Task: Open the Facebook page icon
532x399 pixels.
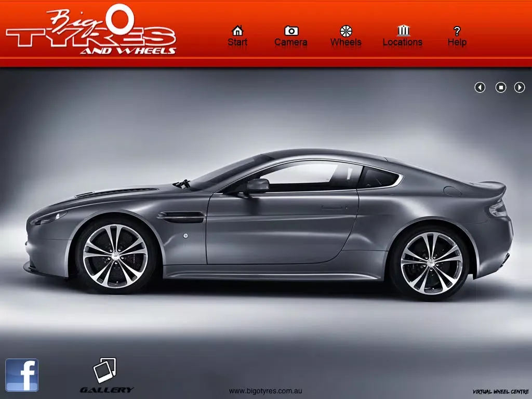Action: coord(22,375)
